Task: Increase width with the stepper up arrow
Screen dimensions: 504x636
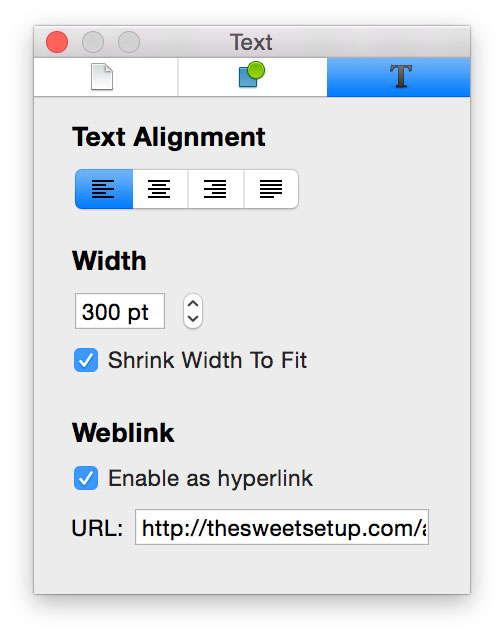Action: point(193,304)
